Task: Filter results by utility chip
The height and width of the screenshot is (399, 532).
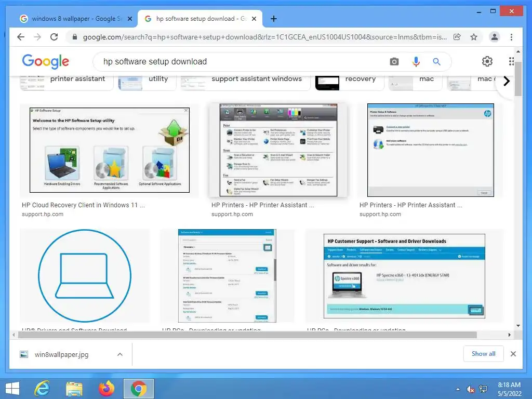Action: (147, 83)
